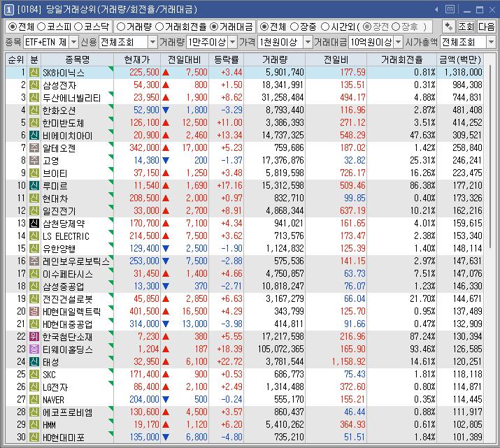Click the link/settings icon next to 조회 button
This screenshot has height=448, width=500.
(449, 27)
